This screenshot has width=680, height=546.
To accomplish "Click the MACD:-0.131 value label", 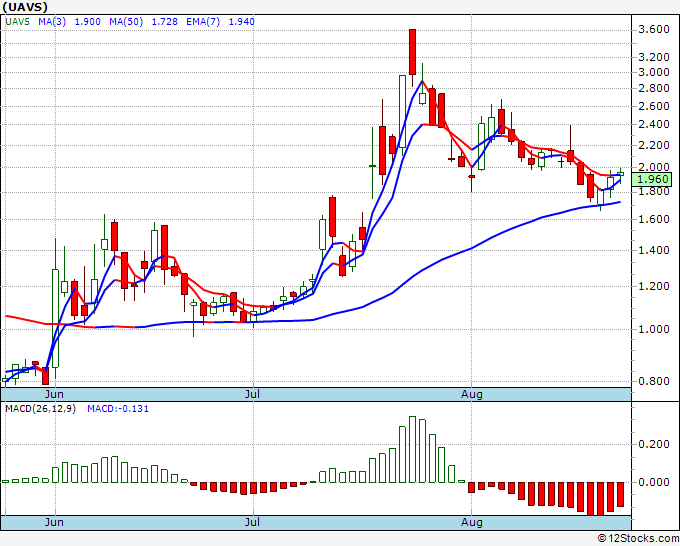I will click(x=118, y=409).
